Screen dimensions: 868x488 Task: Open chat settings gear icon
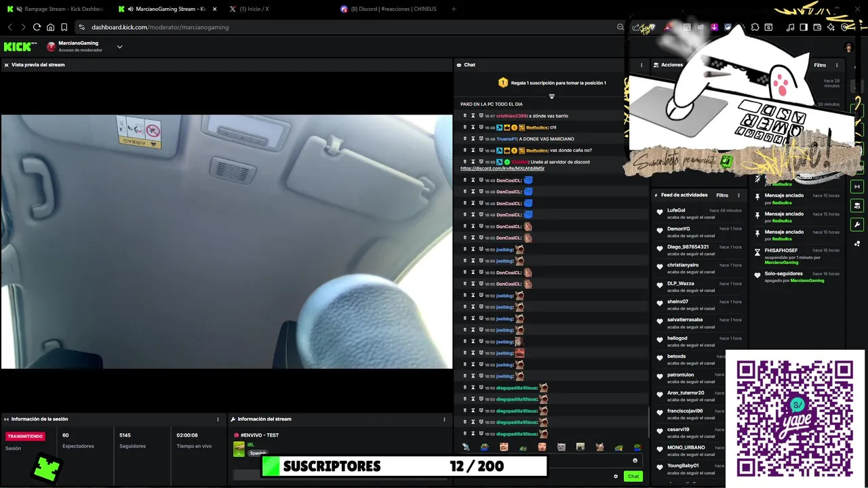[x=616, y=476]
